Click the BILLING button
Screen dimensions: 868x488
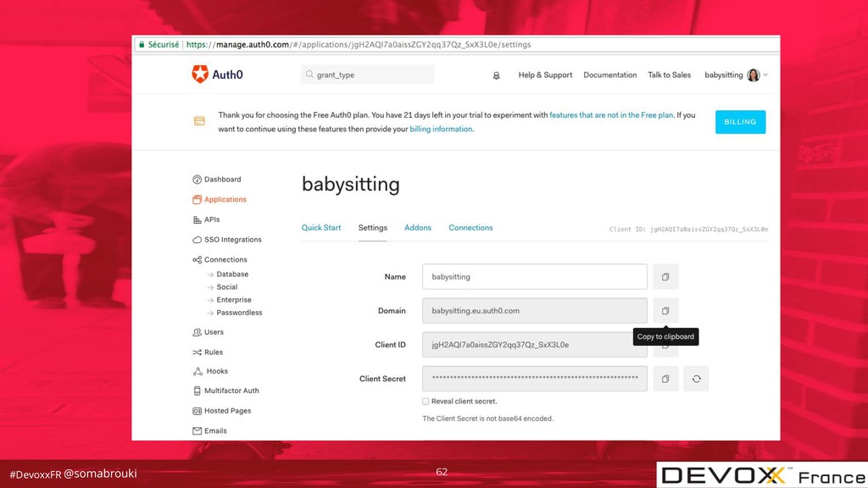(740, 122)
